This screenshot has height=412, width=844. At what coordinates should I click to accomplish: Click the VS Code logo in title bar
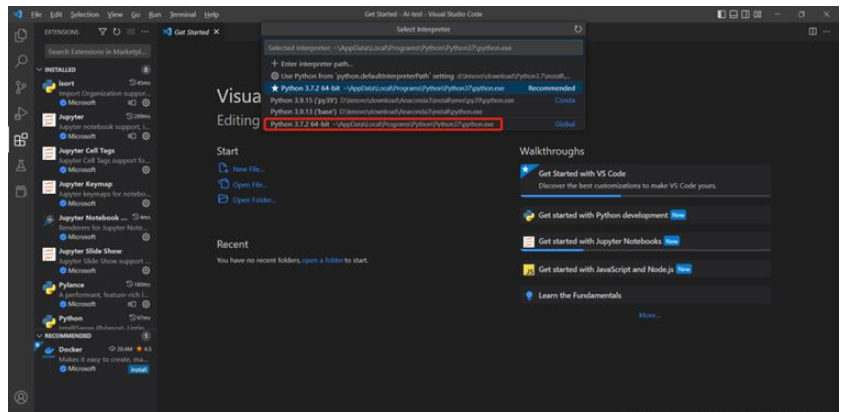coord(18,15)
